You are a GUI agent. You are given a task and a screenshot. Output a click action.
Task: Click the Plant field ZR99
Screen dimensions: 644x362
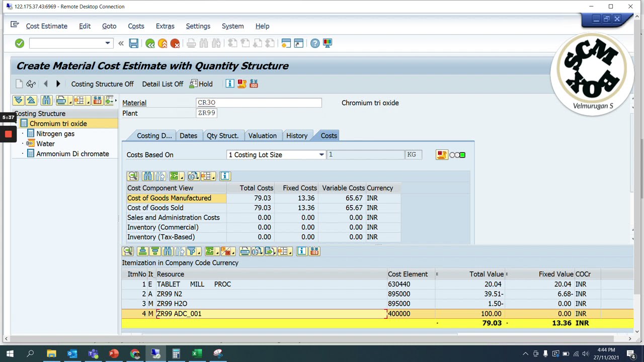[x=207, y=113]
